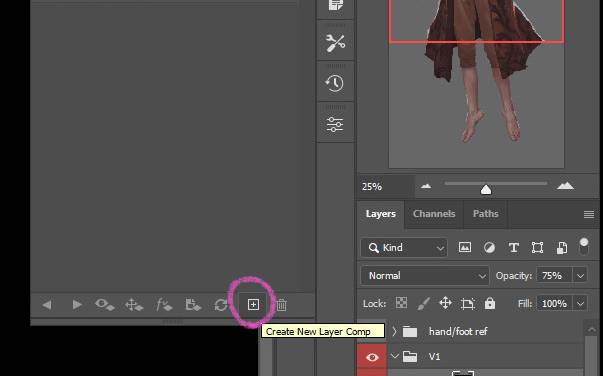Click the V1 group folder icon
This screenshot has width=603, height=376.
click(x=410, y=356)
